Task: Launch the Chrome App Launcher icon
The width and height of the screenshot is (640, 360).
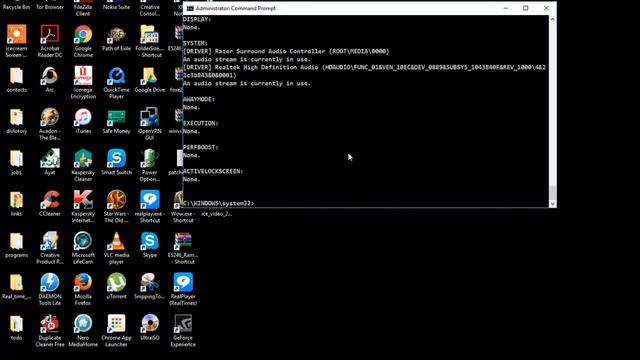Action: pos(116,324)
